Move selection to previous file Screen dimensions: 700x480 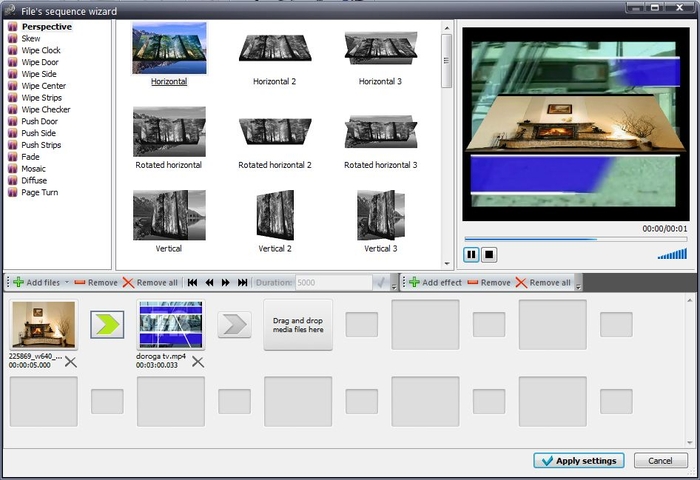click(210, 283)
